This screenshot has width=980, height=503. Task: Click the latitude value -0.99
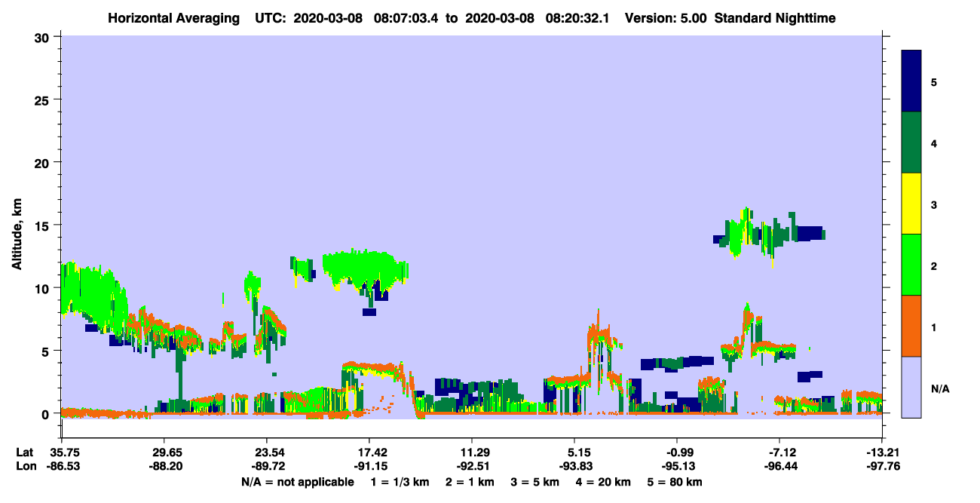pos(677,452)
